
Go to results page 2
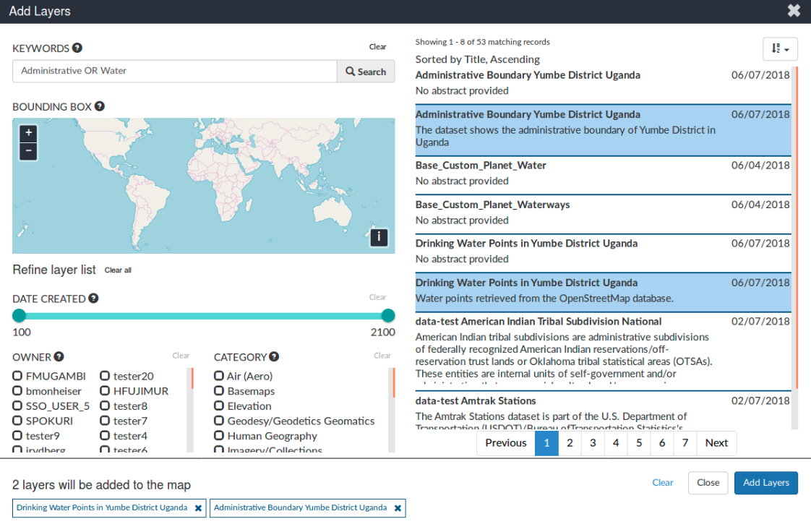[x=570, y=443]
